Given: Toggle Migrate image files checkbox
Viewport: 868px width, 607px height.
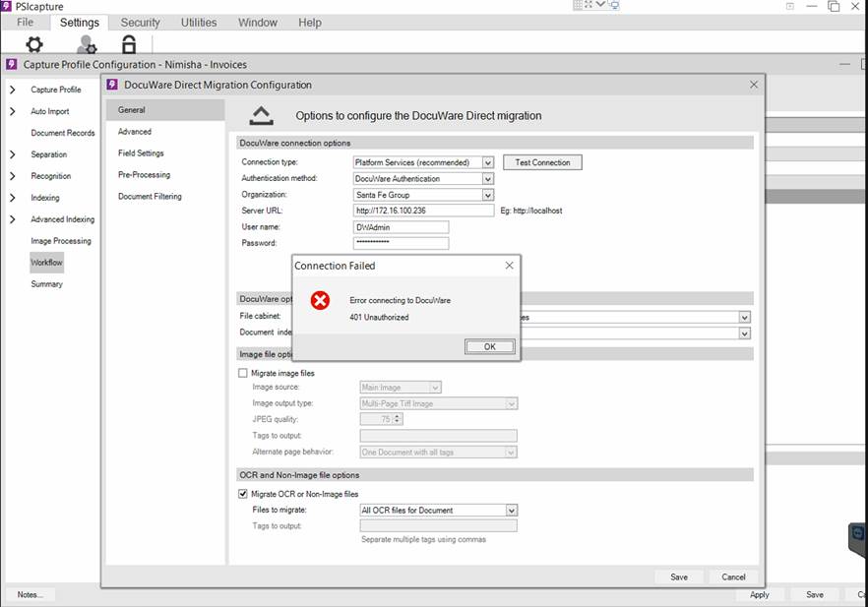Looking at the screenshot, I should (x=242, y=373).
